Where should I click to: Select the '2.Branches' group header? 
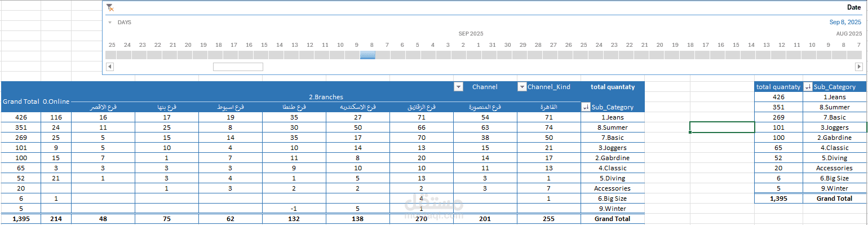coord(326,97)
